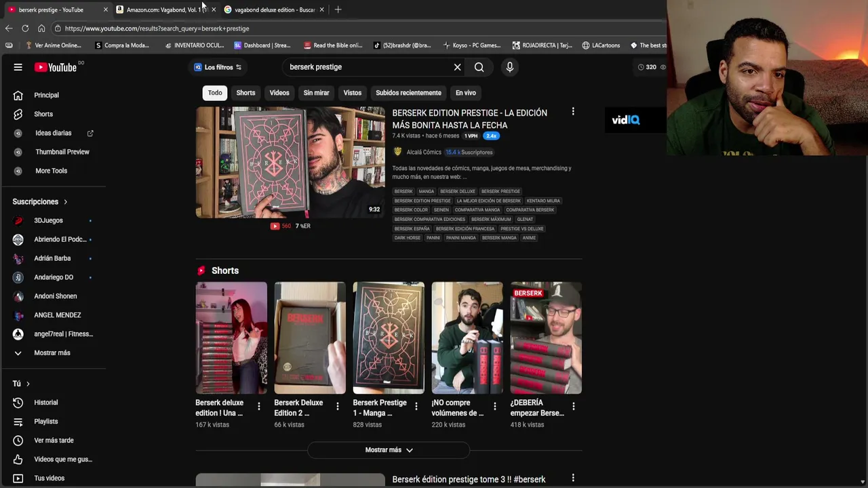Open More Tools in sidebar
Viewport: 868px width, 488px height.
(x=53, y=171)
